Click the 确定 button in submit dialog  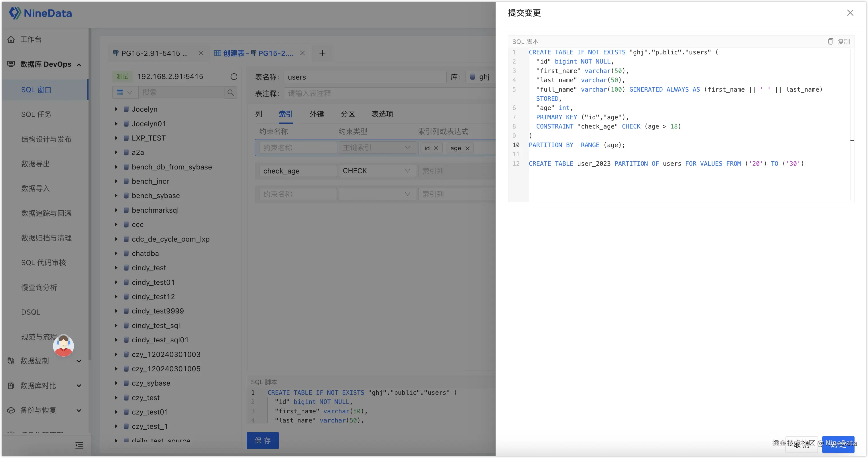click(x=838, y=445)
